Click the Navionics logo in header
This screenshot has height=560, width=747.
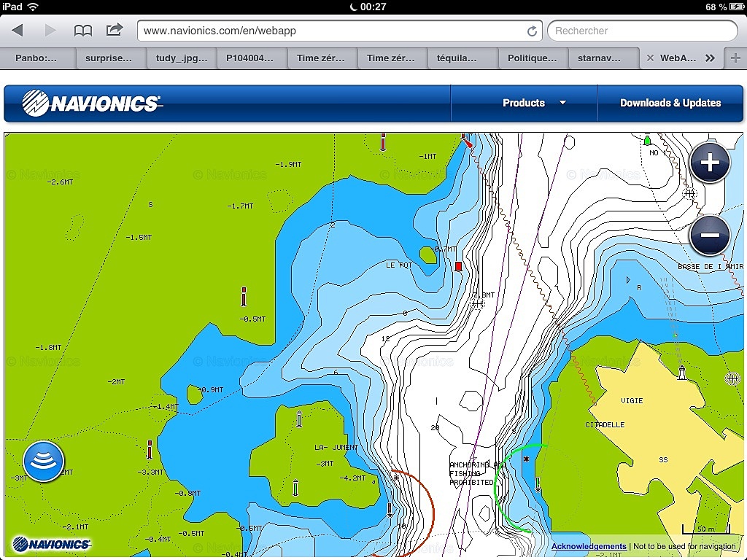(92, 103)
